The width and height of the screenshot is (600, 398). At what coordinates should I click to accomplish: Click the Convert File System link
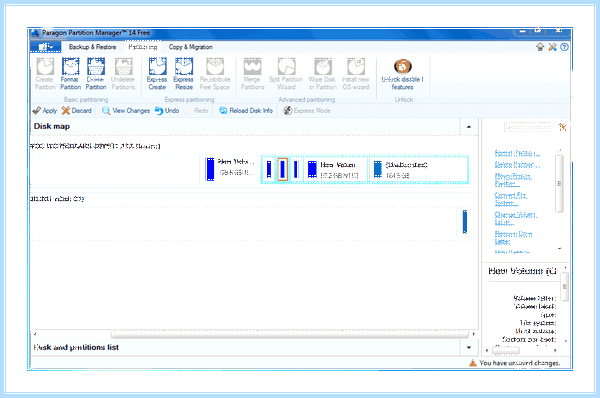(511, 199)
